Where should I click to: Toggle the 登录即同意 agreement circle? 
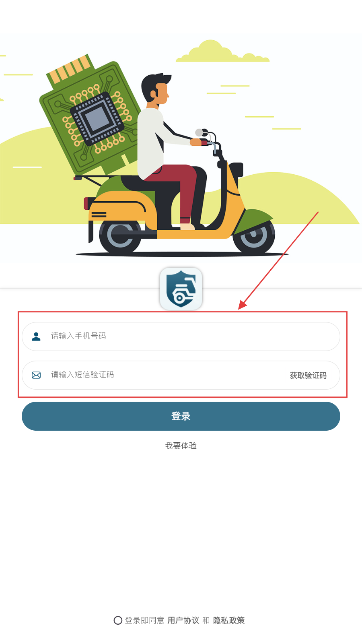[x=118, y=620]
